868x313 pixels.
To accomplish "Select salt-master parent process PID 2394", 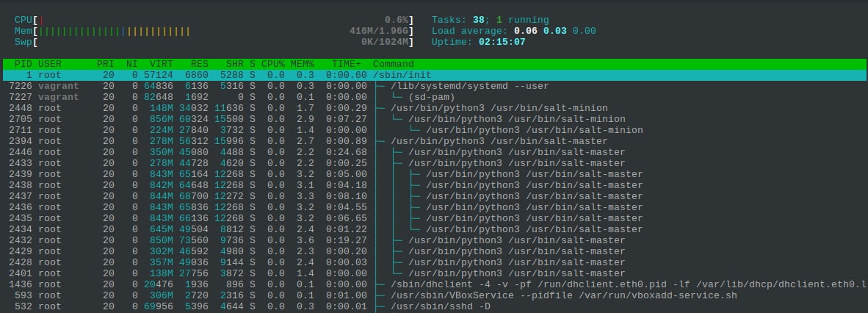I will (434, 141).
